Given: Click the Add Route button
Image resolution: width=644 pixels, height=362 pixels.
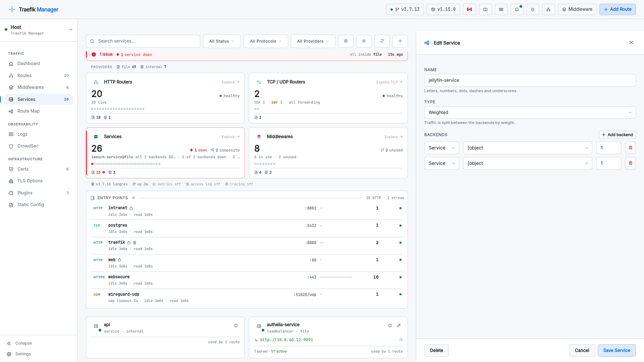Looking at the screenshot, I should (x=618, y=9).
